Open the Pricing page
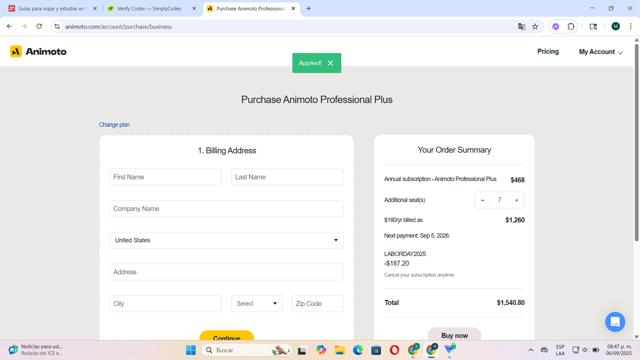640x360 pixels. click(548, 51)
